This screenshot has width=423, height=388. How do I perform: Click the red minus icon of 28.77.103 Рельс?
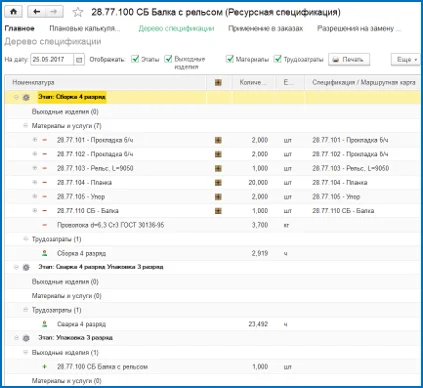click(x=45, y=168)
